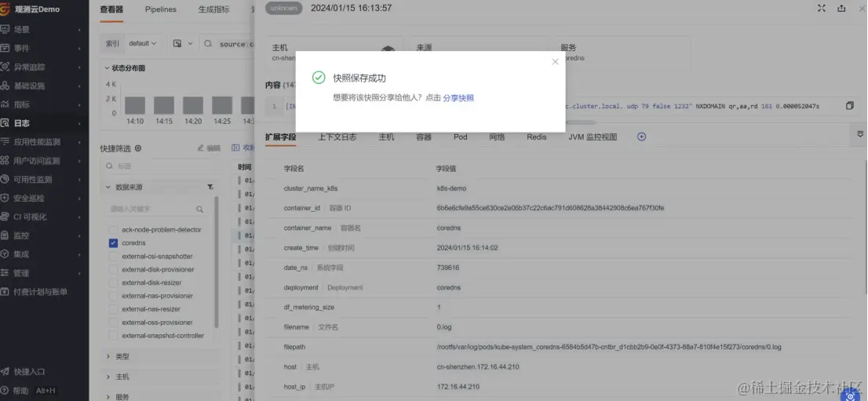Open the Pod tab

tap(461, 137)
